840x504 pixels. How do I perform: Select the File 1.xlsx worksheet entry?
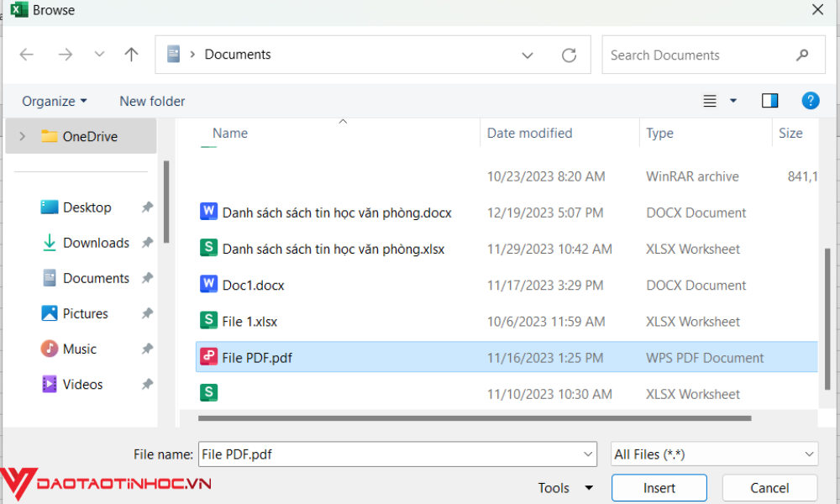pyautogui.click(x=249, y=321)
